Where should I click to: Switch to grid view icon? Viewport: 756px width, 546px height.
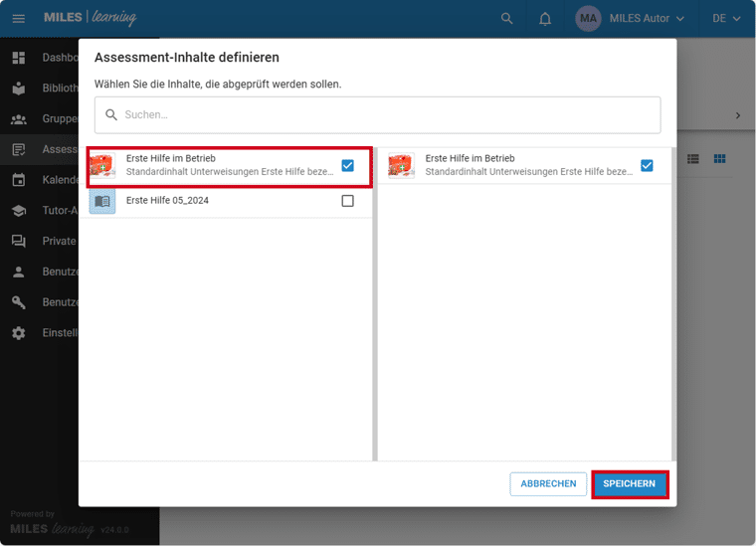(720, 159)
